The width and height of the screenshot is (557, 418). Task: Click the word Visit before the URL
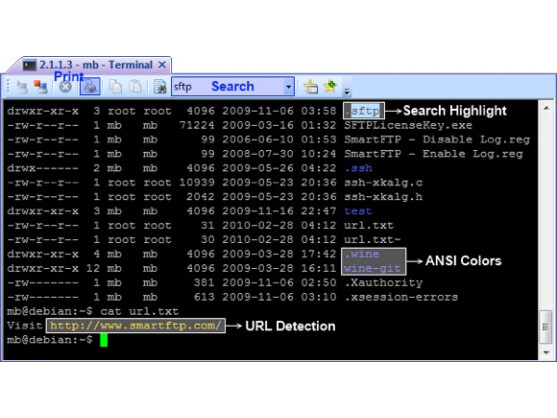(25, 326)
